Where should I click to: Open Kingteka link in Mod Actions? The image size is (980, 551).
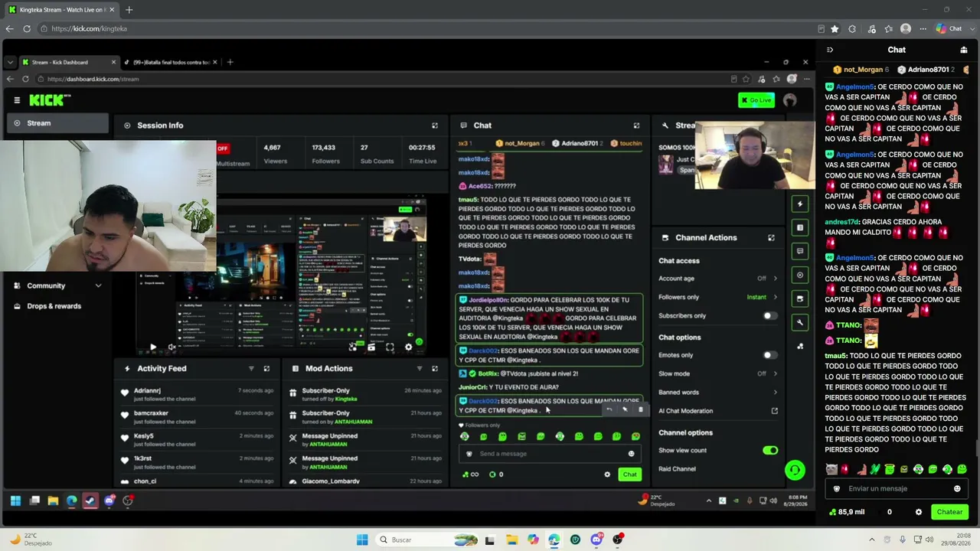click(x=346, y=399)
